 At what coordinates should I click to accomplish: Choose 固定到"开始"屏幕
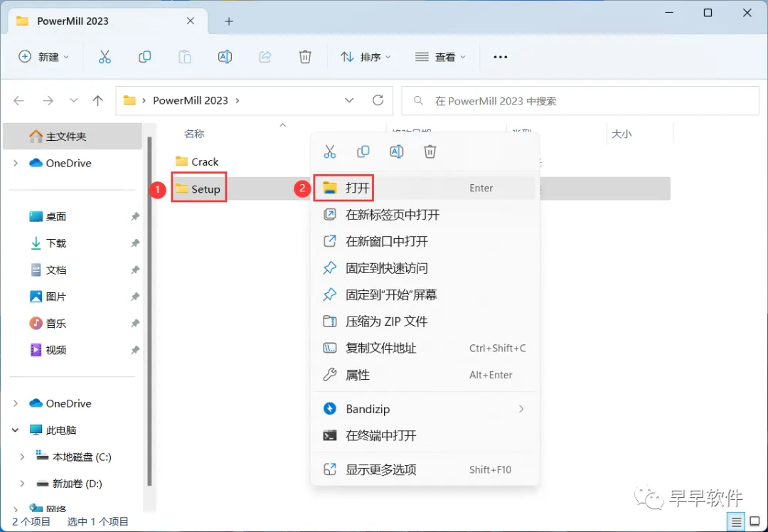425,294
